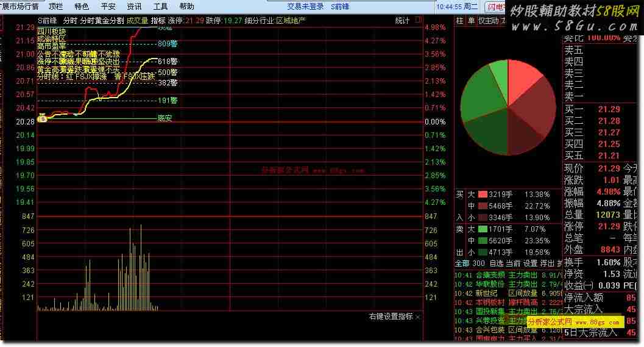This screenshot has height=347, width=644.
Task: Switch to 单 order view tab
Action: pos(471,21)
